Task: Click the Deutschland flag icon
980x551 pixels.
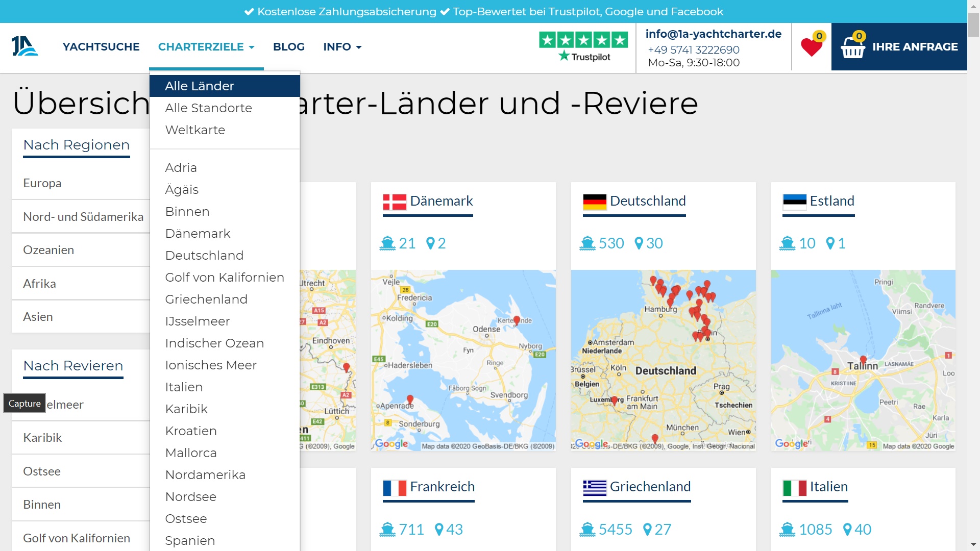Action: (x=595, y=202)
